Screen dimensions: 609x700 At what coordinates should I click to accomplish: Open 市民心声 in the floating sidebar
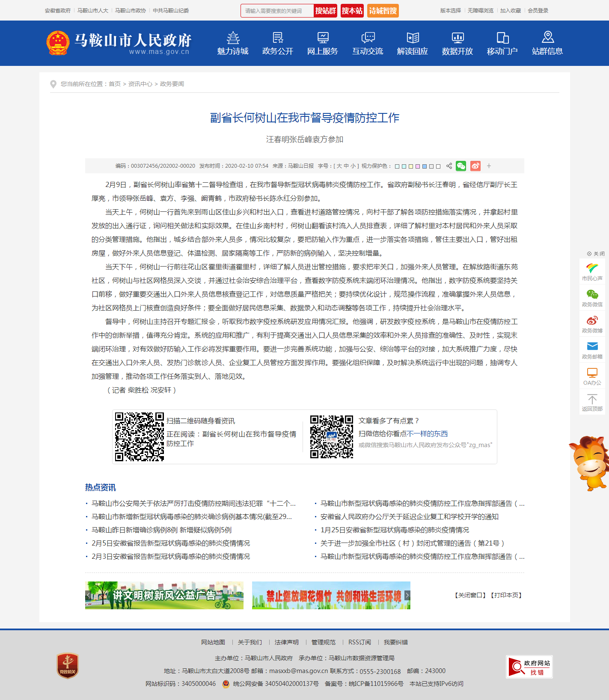(592, 272)
